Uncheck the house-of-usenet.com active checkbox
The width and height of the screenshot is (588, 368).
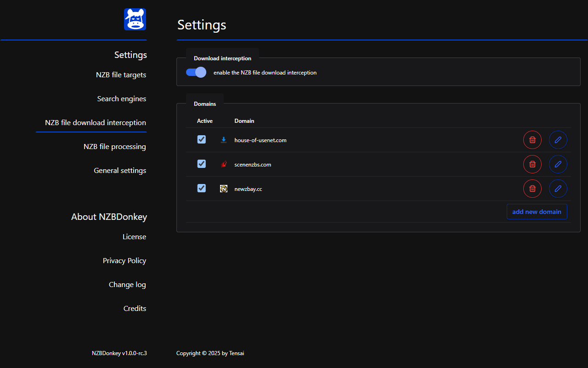[x=201, y=139]
